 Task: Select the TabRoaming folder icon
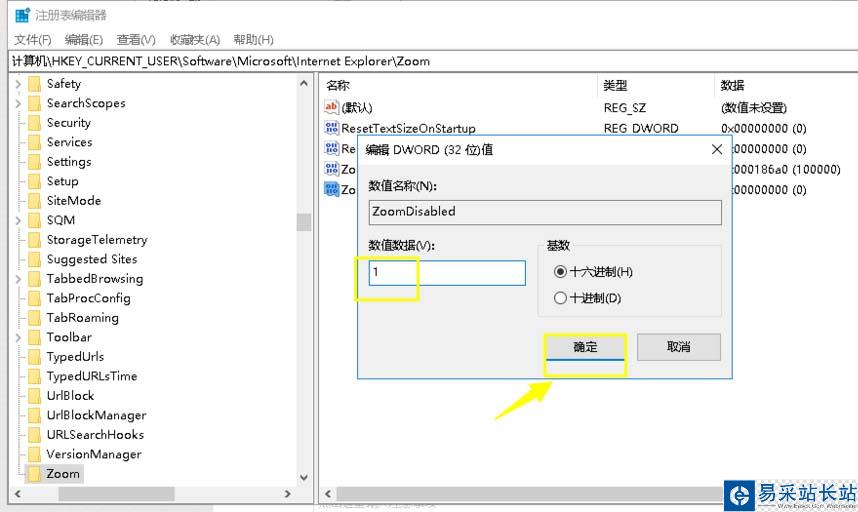pos(34,318)
